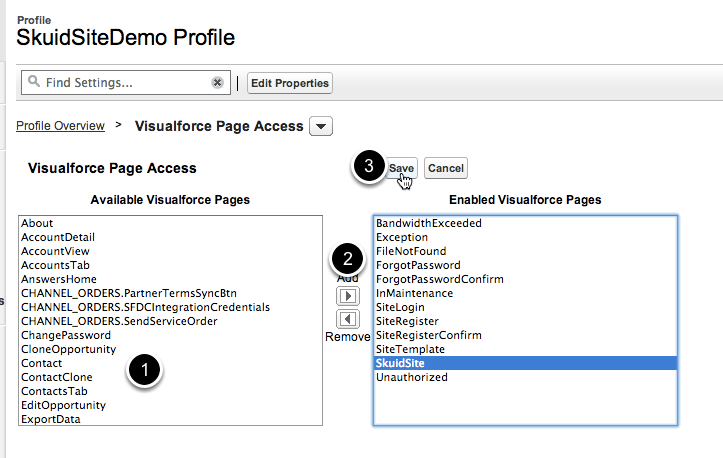
Task: Select CHANNEL_ORDERS.SendServiceOrder page
Action: [x=118, y=321]
